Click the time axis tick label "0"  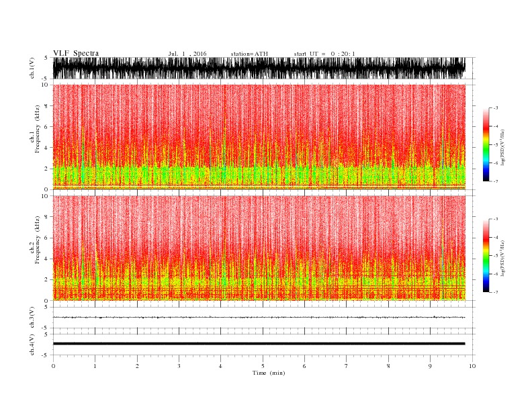[53, 366]
